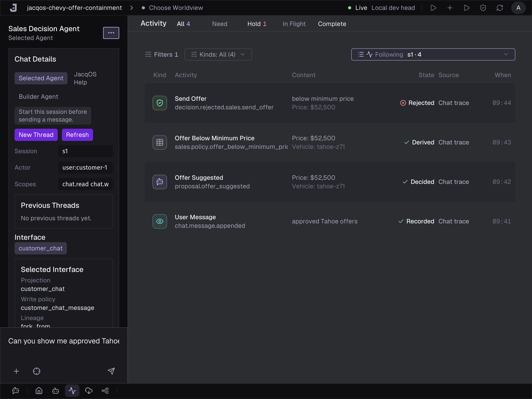
Task: Open the chat bot icon in bottom bar
Action: coord(16,391)
